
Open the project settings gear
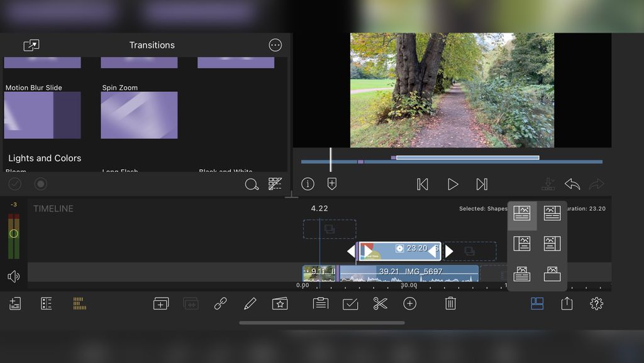[596, 304]
